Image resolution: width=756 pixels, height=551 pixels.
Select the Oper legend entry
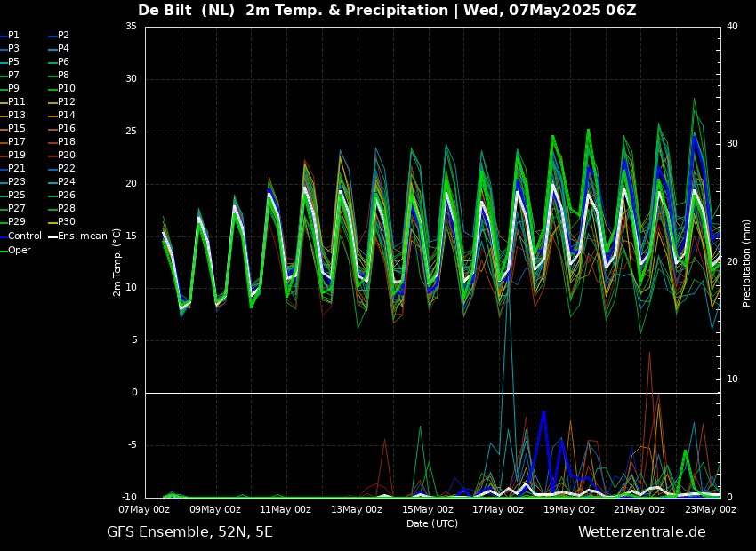coord(19,250)
